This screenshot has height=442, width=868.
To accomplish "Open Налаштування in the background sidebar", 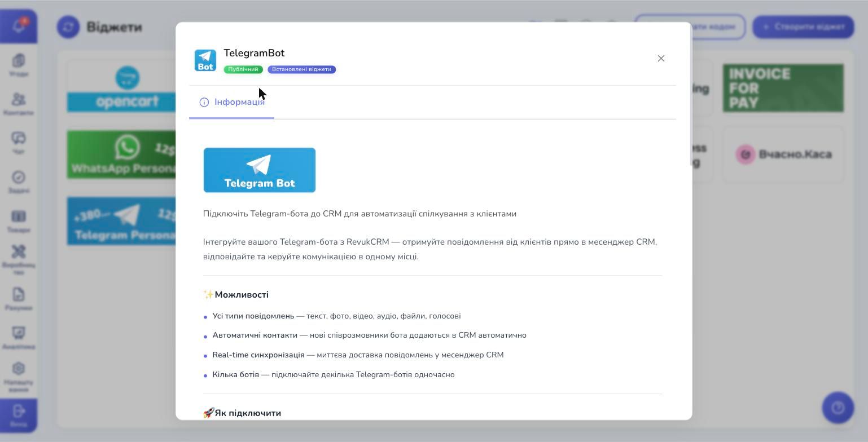I will tap(19, 377).
